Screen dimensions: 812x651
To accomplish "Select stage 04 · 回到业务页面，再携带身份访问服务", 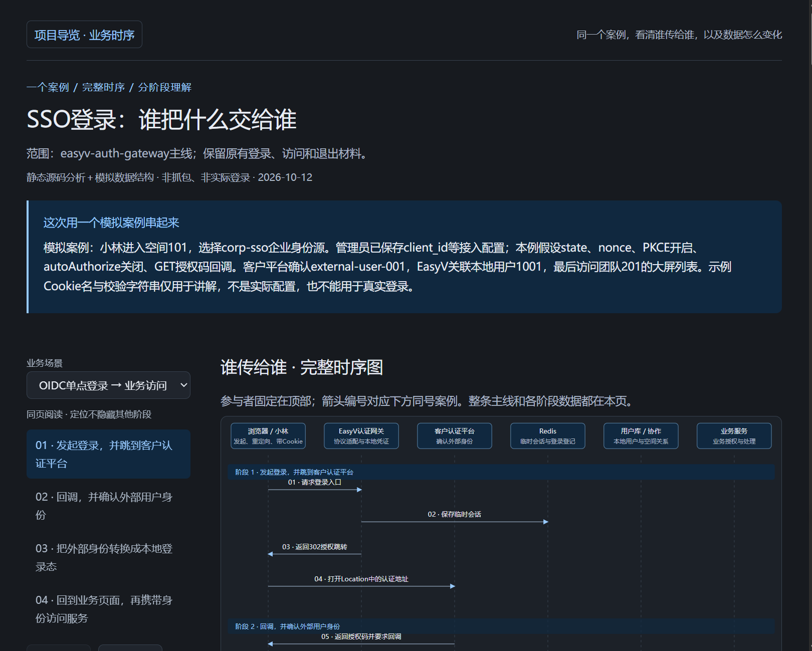I will click(x=108, y=609).
